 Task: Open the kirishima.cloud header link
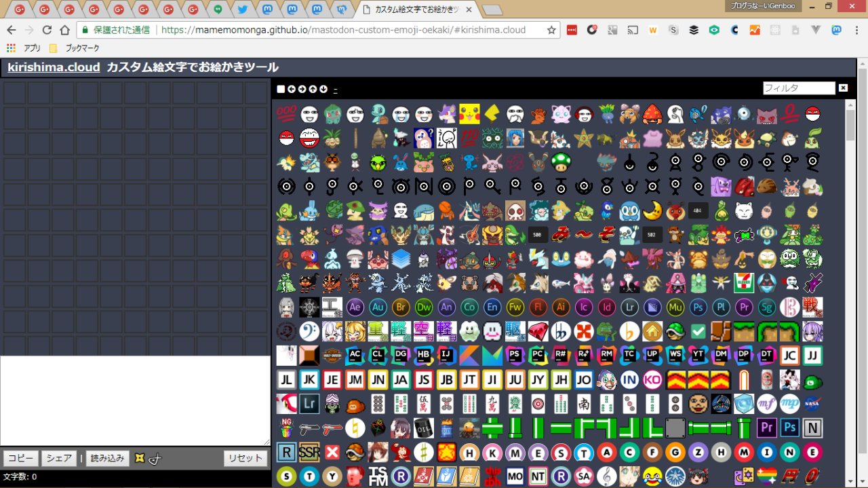(x=54, y=67)
